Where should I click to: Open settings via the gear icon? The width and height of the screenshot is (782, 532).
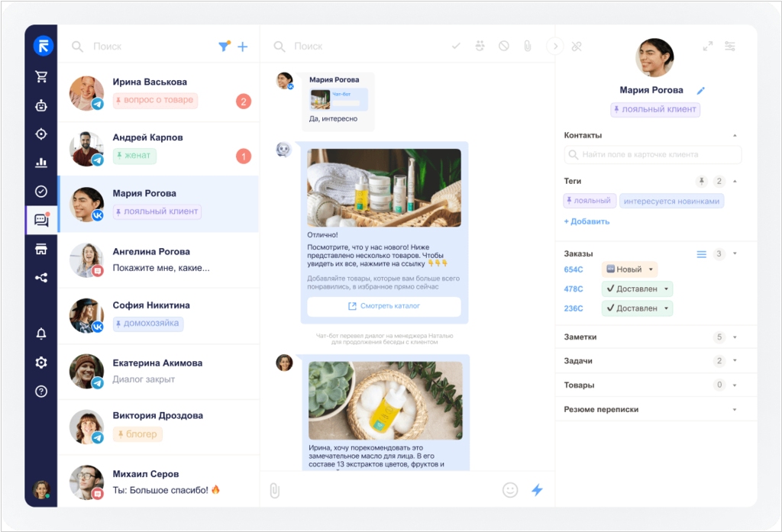point(41,363)
